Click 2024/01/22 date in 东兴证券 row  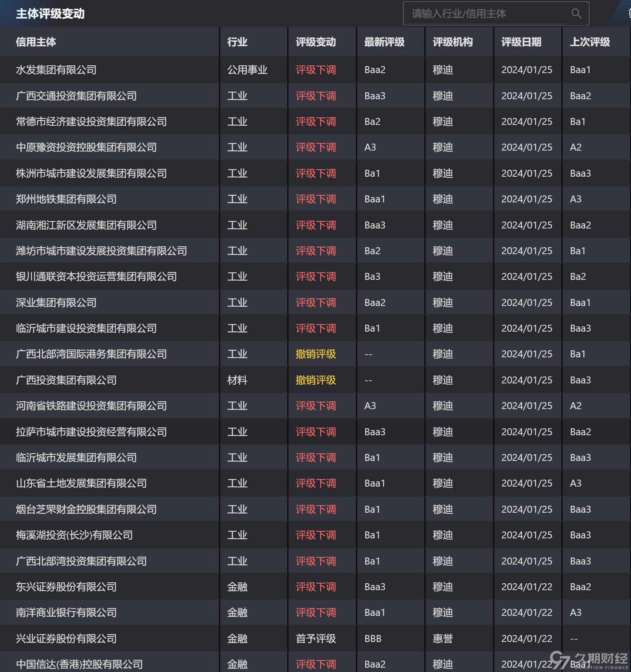point(527,587)
